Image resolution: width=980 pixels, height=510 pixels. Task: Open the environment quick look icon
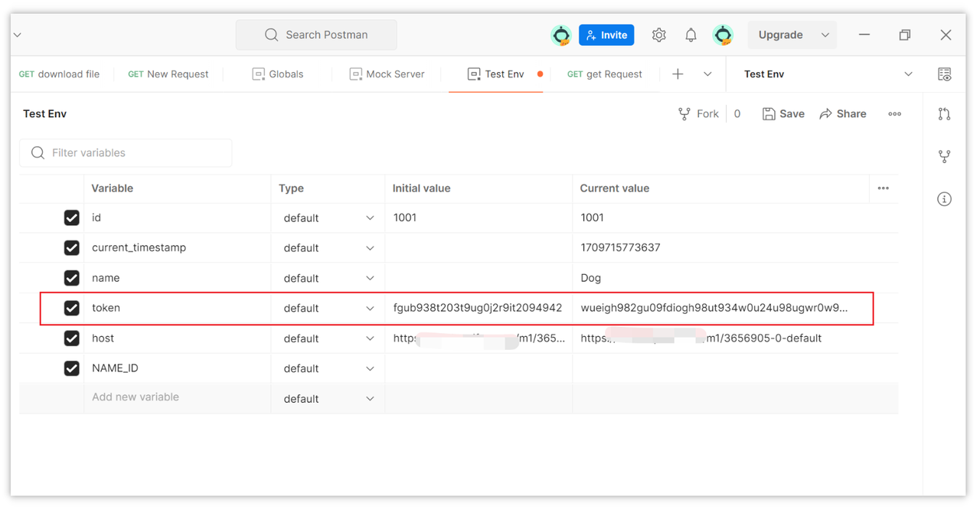point(945,74)
